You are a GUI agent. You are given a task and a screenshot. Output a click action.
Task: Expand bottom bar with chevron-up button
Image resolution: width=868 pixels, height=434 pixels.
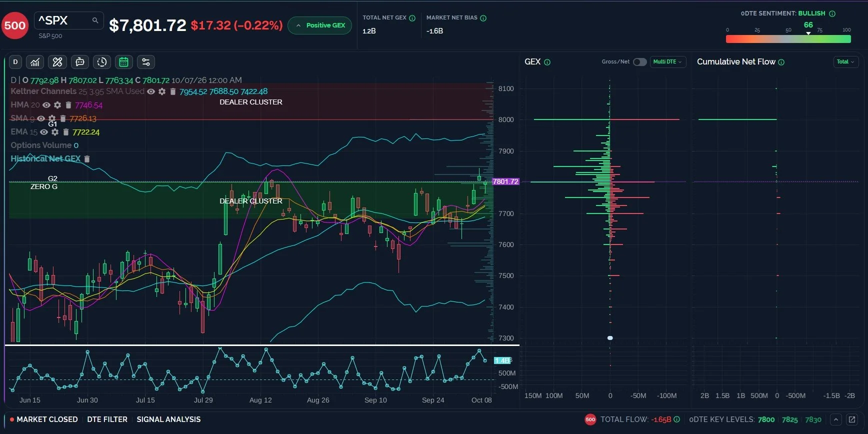point(835,419)
